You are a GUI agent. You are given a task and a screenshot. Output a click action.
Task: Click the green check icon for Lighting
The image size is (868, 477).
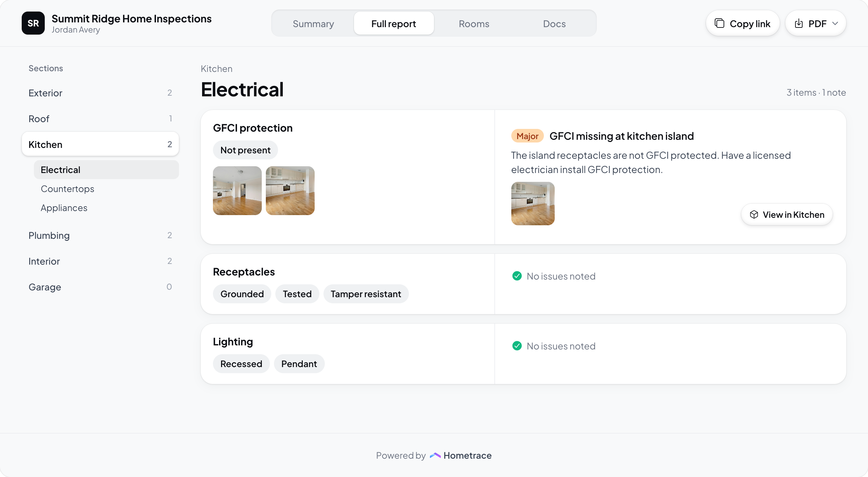coord(517,346)
